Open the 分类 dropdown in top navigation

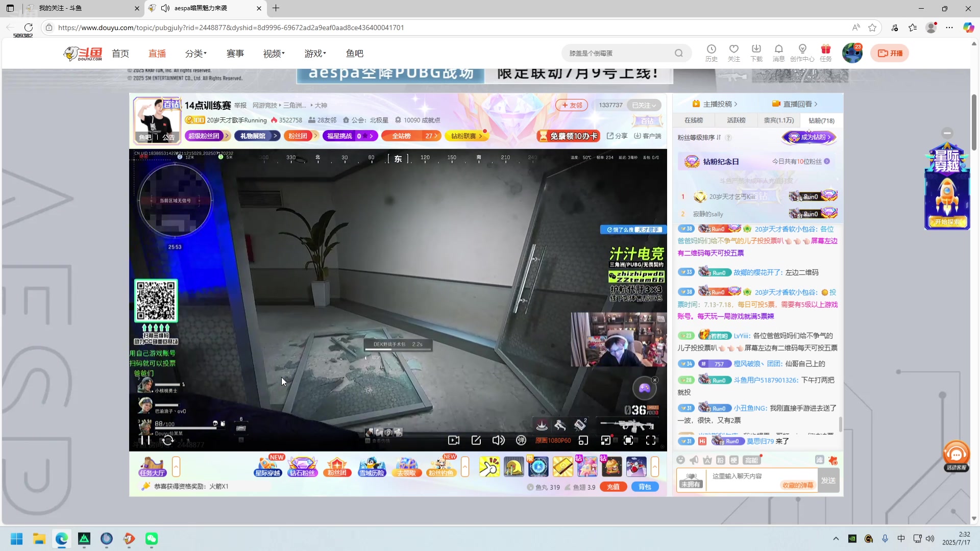(x=196, y=54)
